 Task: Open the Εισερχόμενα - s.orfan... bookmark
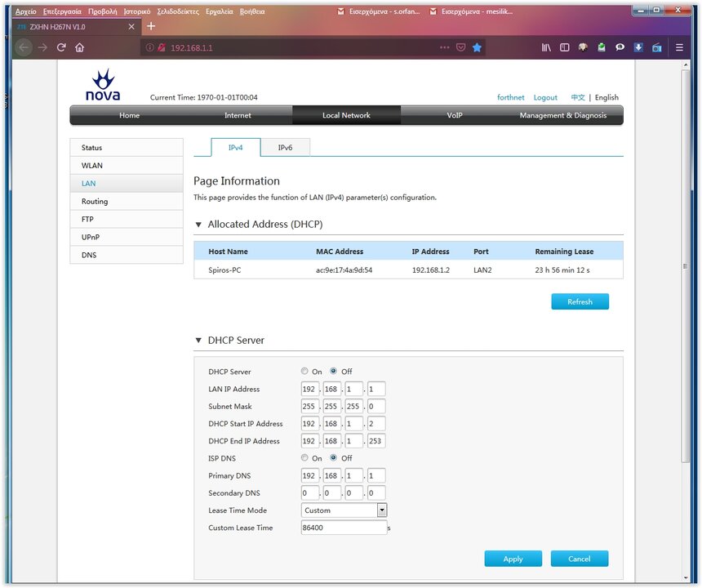tap(380, 11)
